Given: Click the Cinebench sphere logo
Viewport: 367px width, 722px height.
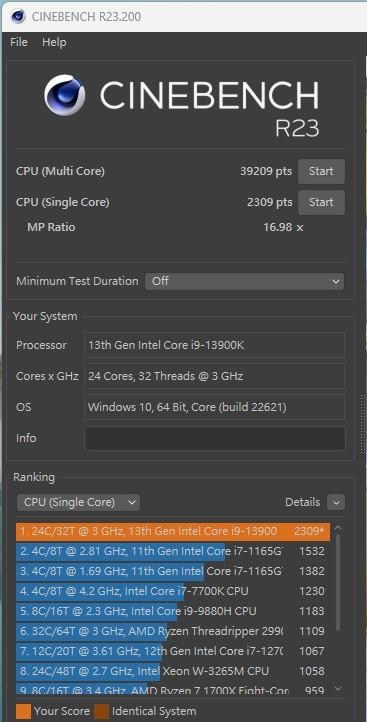Looking at the screenshot, I should pos(64,95).
